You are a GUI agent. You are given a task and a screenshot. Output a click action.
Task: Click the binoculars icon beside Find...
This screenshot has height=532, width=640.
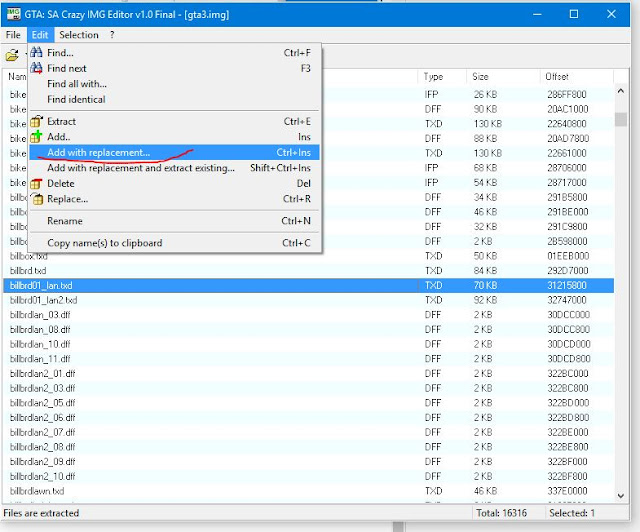pos(36,52)
